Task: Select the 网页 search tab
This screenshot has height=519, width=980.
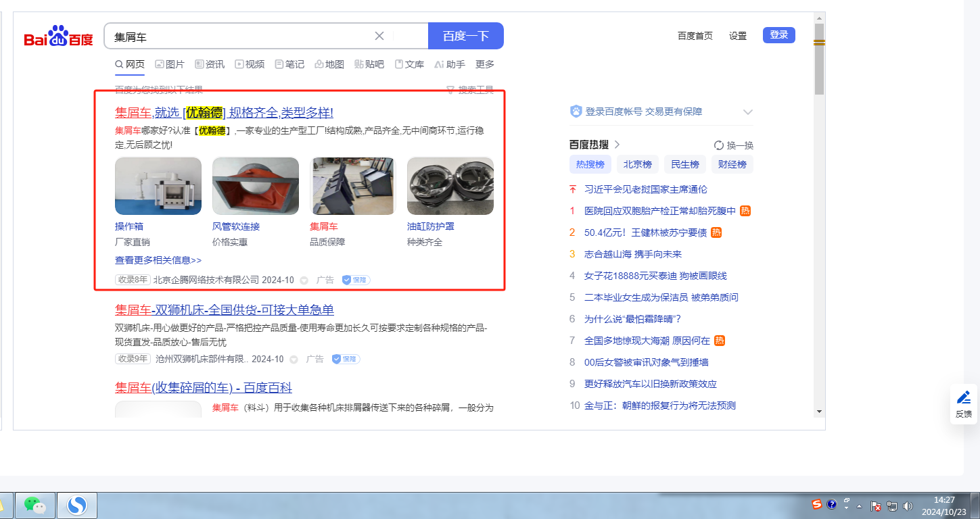Action: [130, 64]
